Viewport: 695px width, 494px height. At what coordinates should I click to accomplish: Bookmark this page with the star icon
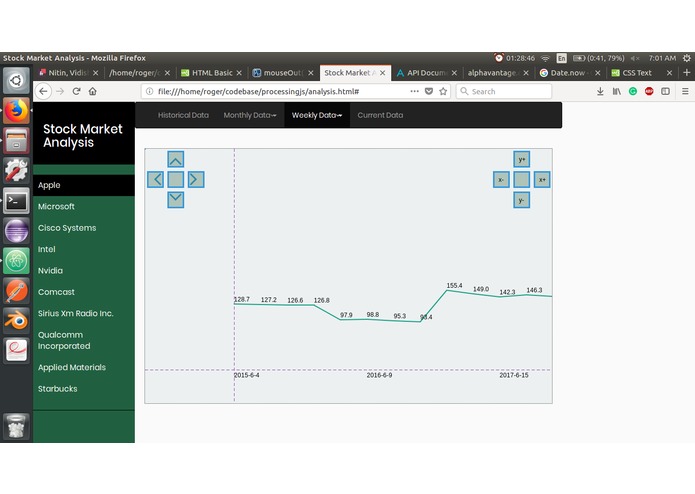tap(443, 91)
